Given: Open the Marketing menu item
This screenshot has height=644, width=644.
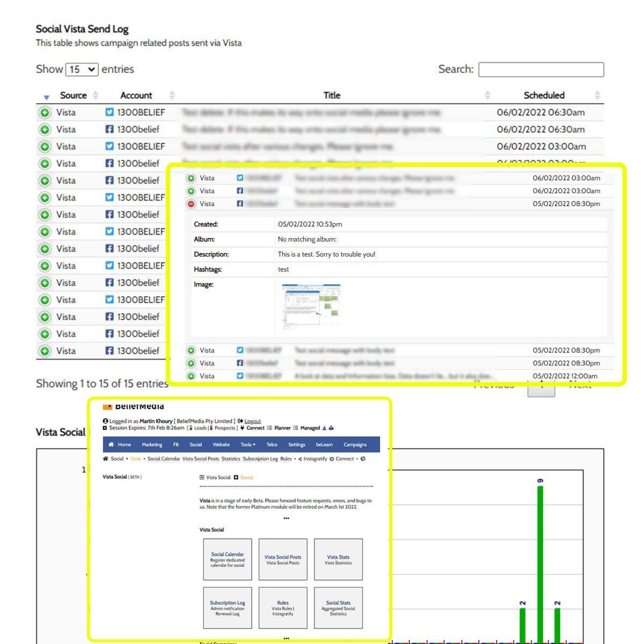Looking at the screenshot, I should [152, 445].
